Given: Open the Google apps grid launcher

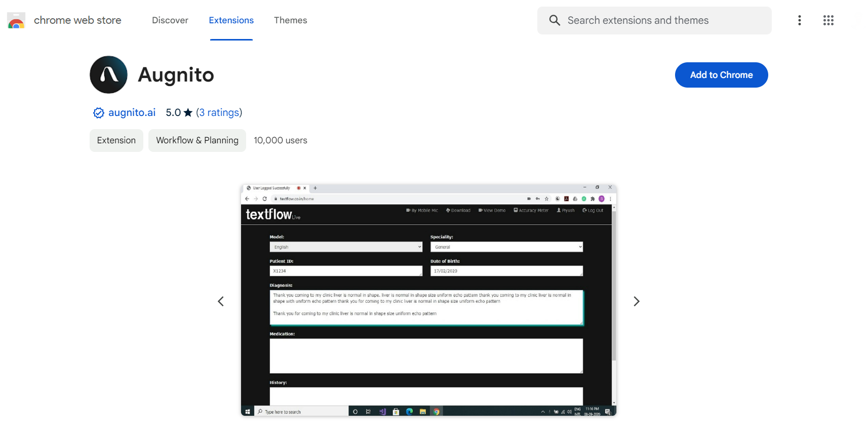Looking at the screenshot, I should (x=828, y=20).
